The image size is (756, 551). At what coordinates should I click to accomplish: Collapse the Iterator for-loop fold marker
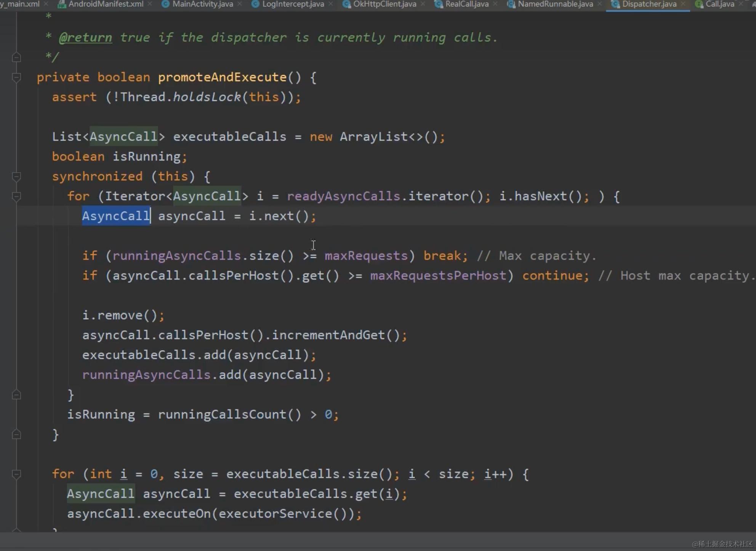(16, 196)
